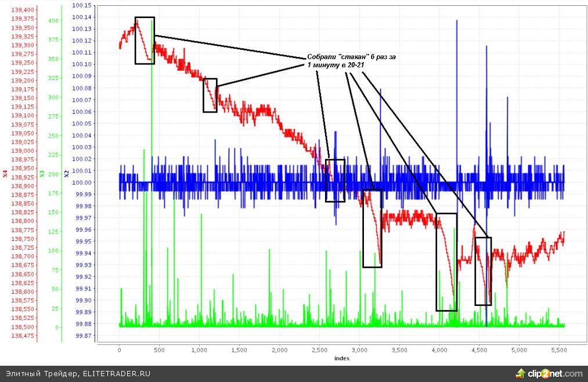This screenshot has height=382, width=588.
Task: Select the 138,700 tick on red axis
Action: coord(23,257)
